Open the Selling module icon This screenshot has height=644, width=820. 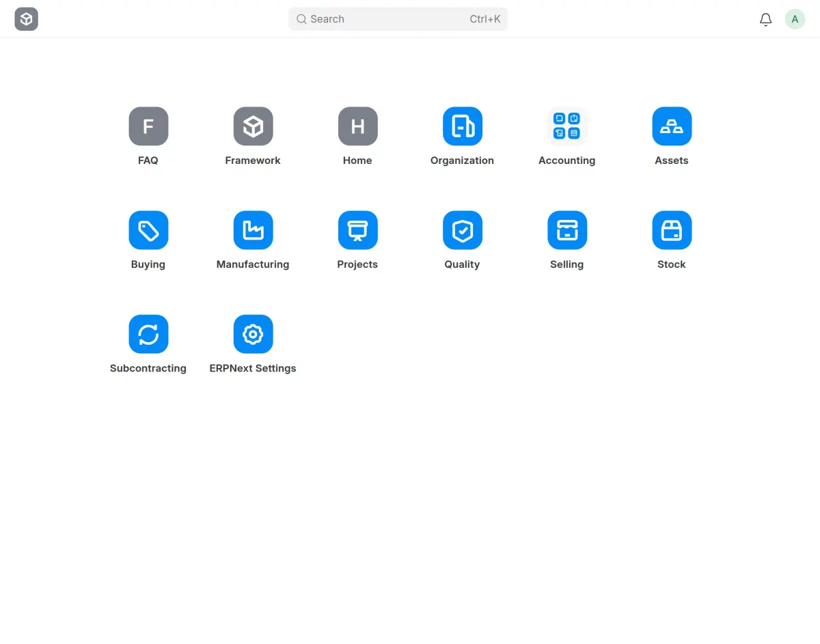566,230
